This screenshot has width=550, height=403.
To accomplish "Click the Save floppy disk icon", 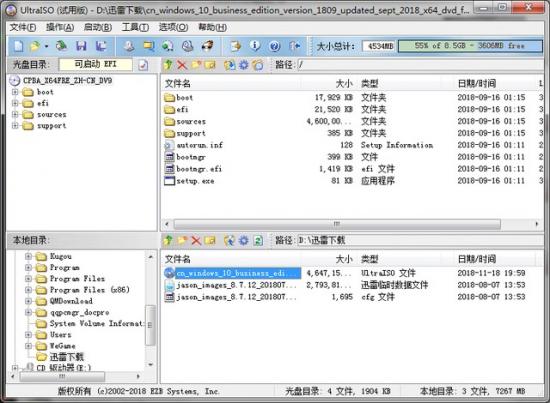I will (81, 46).
